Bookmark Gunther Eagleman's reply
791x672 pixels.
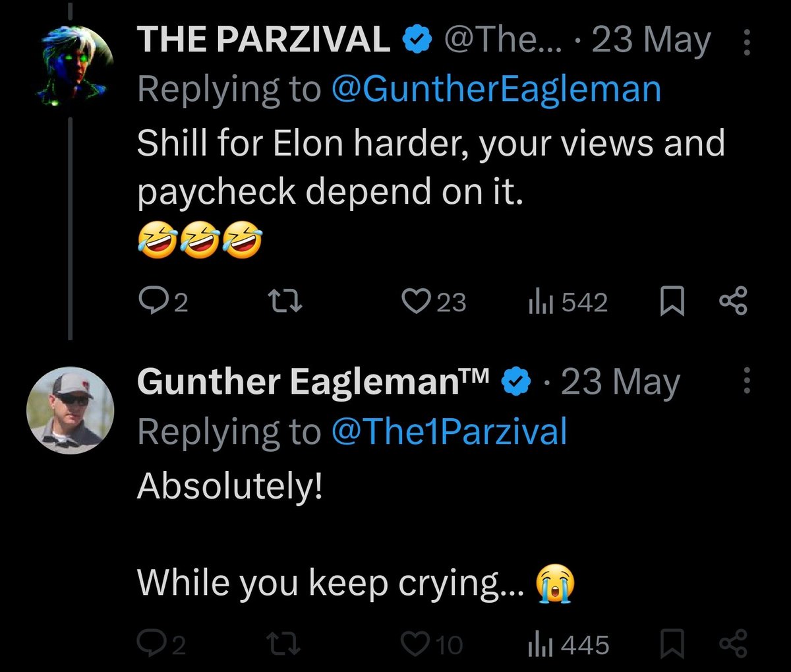click(x=671, y=644)
